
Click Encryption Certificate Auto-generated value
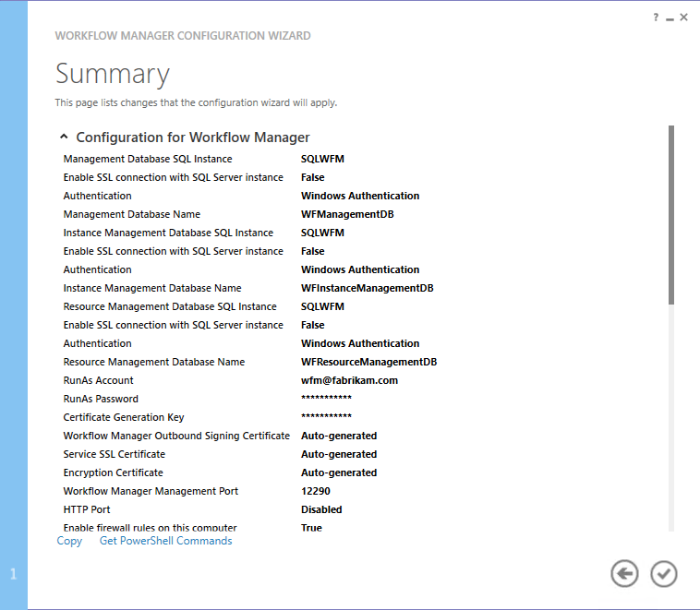coord(339,472)
